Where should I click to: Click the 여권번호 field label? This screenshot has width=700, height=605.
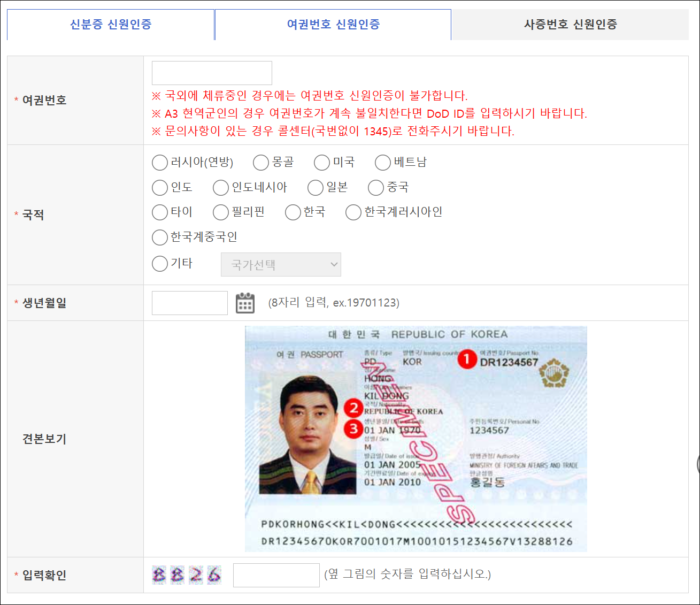[44, 100]
